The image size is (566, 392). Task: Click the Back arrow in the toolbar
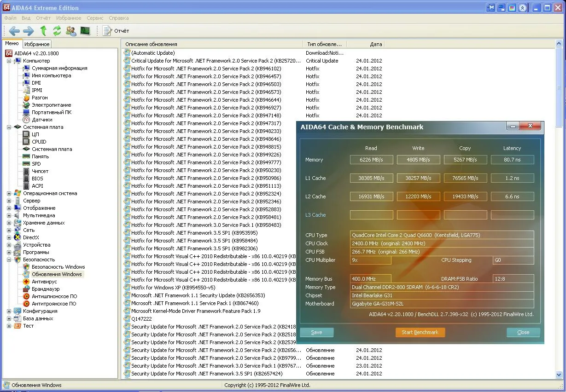pyautogui.click(x=14, y=31)
